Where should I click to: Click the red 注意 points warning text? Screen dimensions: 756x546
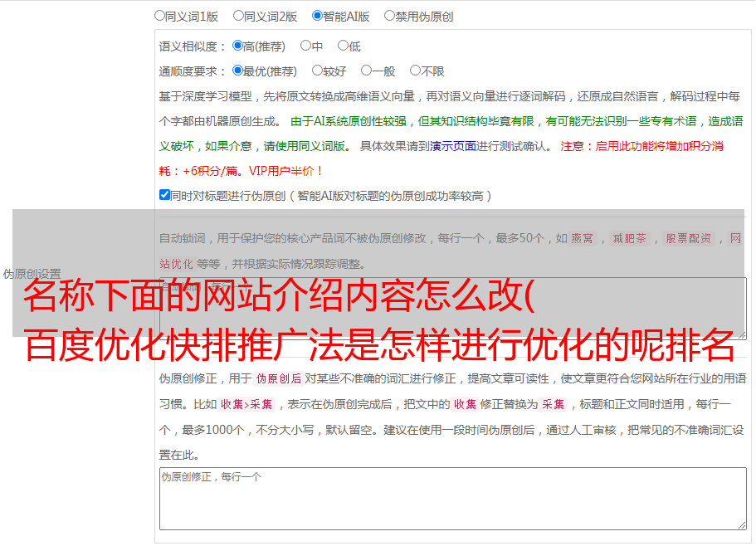(x=441, y=158)
